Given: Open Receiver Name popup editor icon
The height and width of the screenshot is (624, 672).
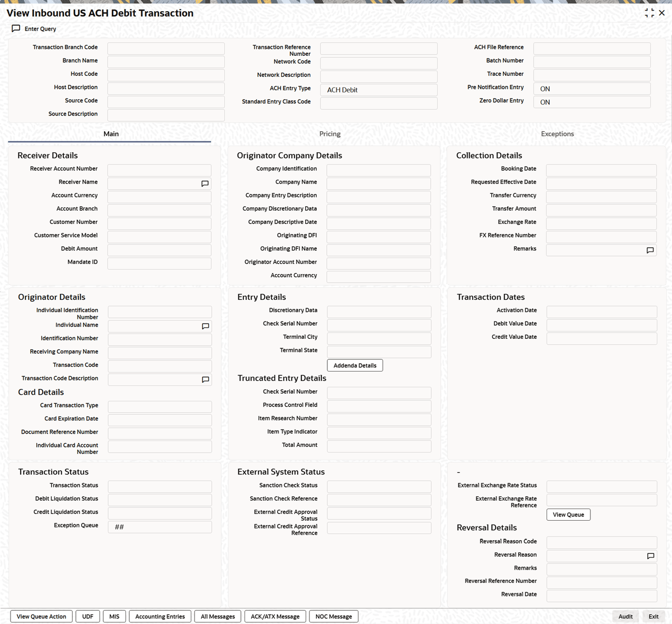Looking at the screenshot, I should click(x=205, y=183).
